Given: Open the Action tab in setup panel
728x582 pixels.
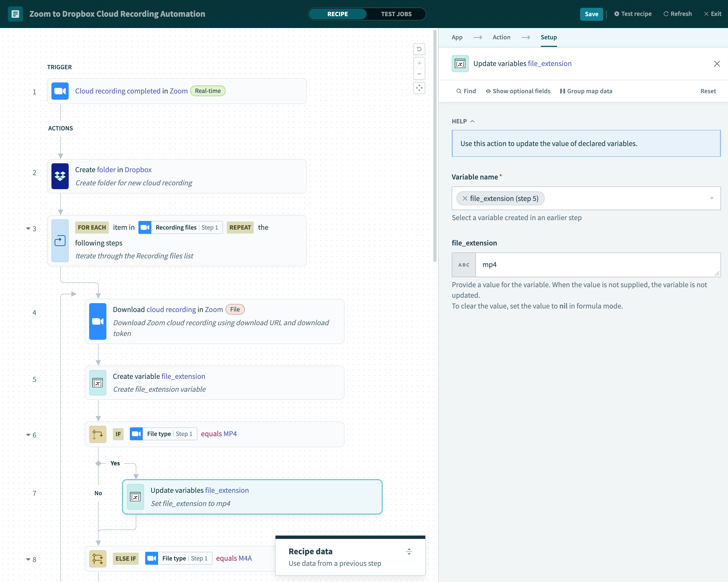Looking at the screenshot, I should tap(501, 37).
